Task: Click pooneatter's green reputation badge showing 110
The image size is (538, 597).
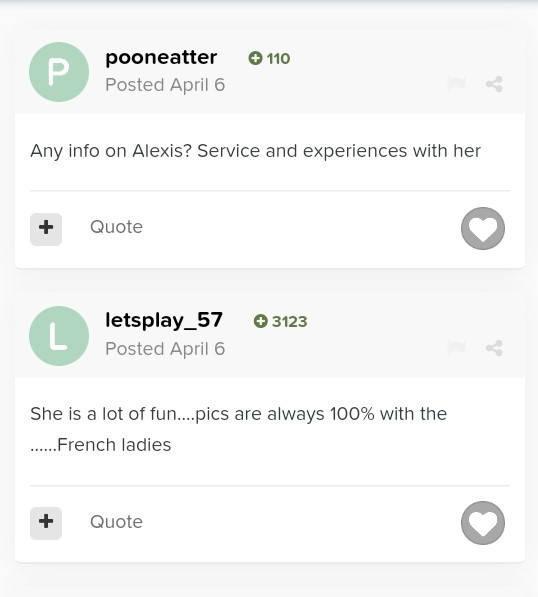Action: point(269,58)
